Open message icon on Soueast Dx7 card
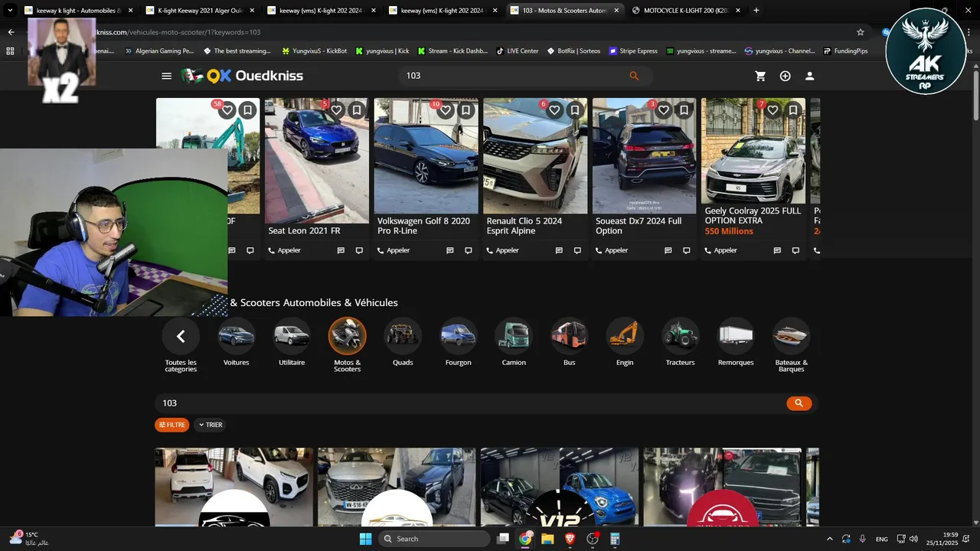Image resolution: width=980 pixels, height=551 pixels. (x=668, y=250)
